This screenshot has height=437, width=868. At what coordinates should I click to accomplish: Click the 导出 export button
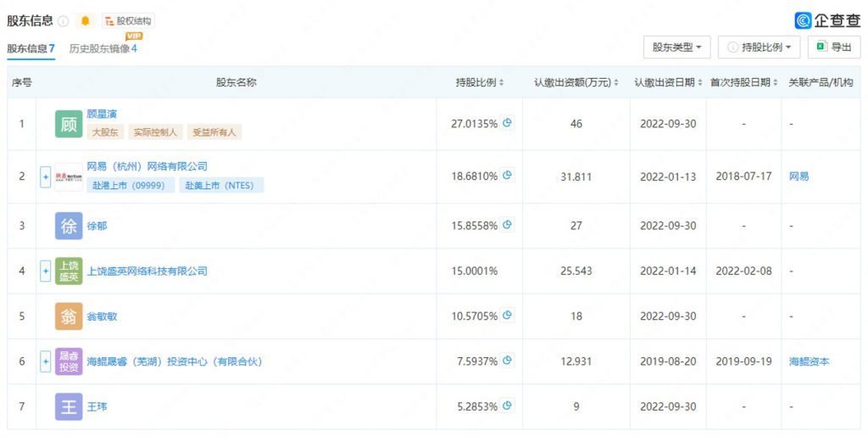pyautogui.click(x=834, y=47)
